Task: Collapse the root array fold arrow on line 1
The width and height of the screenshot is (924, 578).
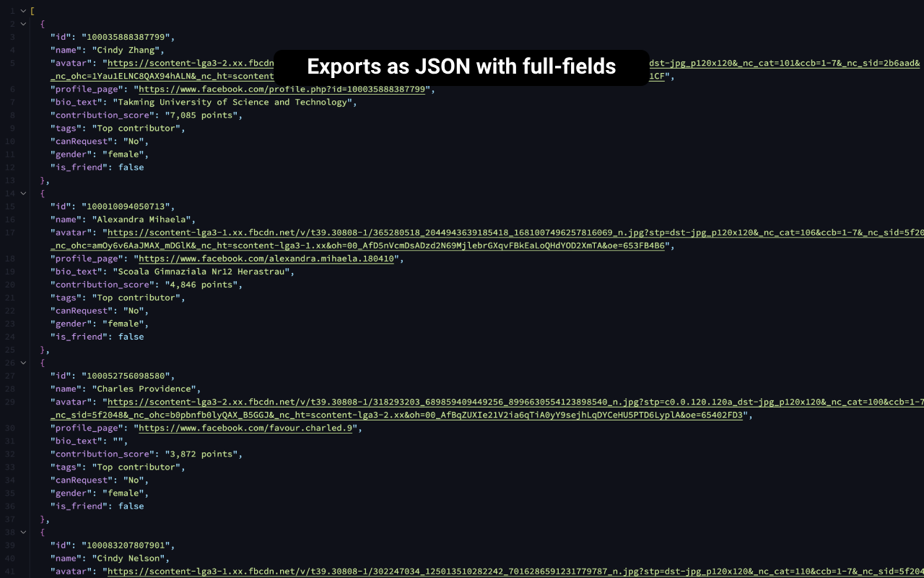Action: (x=23, y=11)
